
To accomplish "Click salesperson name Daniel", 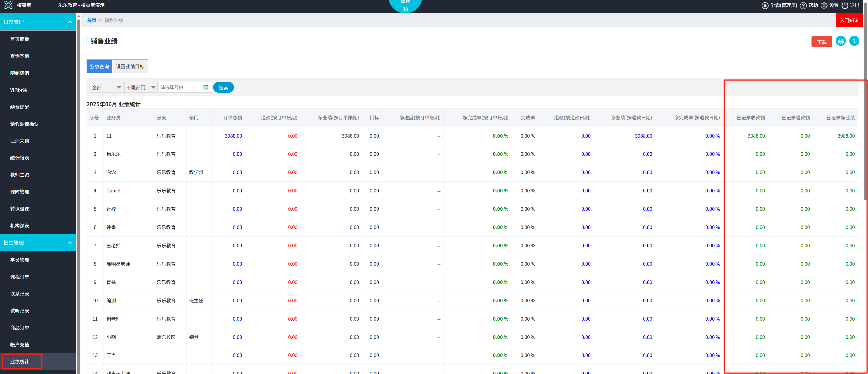I will pos(113,191).
